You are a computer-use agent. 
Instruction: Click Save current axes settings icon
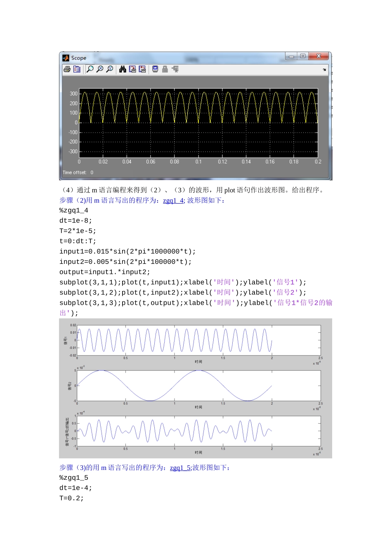click(x=132, y=69)
